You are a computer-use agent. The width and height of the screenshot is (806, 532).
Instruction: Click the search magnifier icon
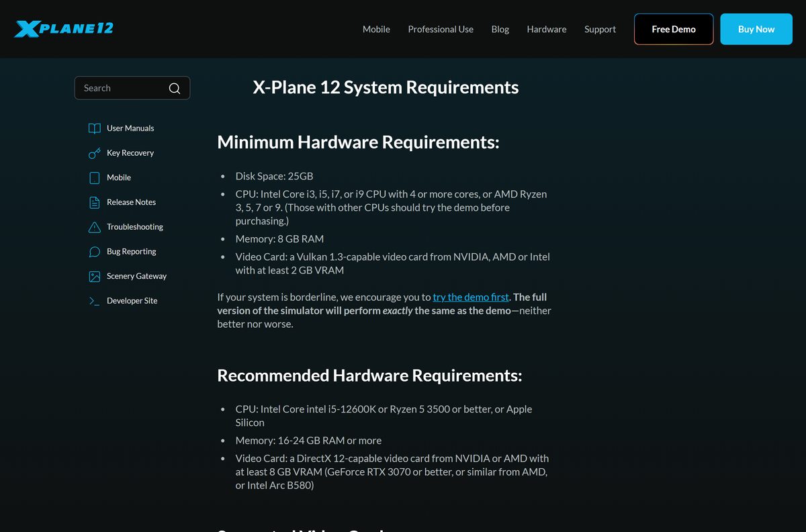click(175, 88)
